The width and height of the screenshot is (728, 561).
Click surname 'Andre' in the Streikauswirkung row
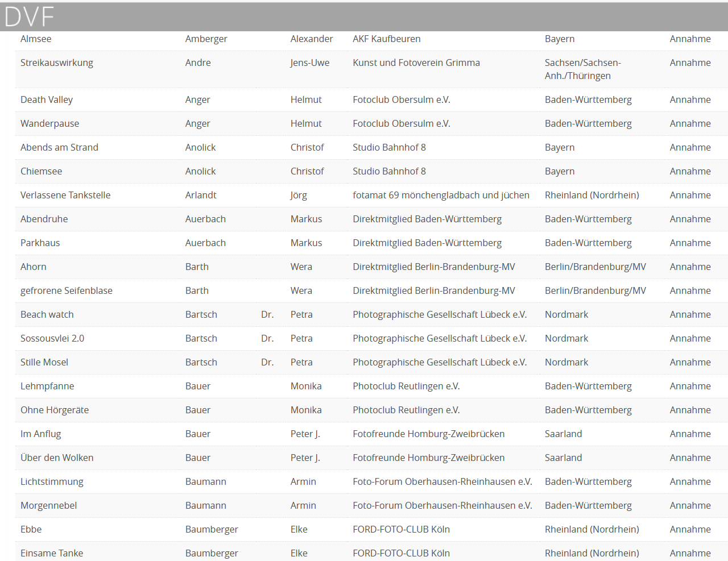pos(198,63)
